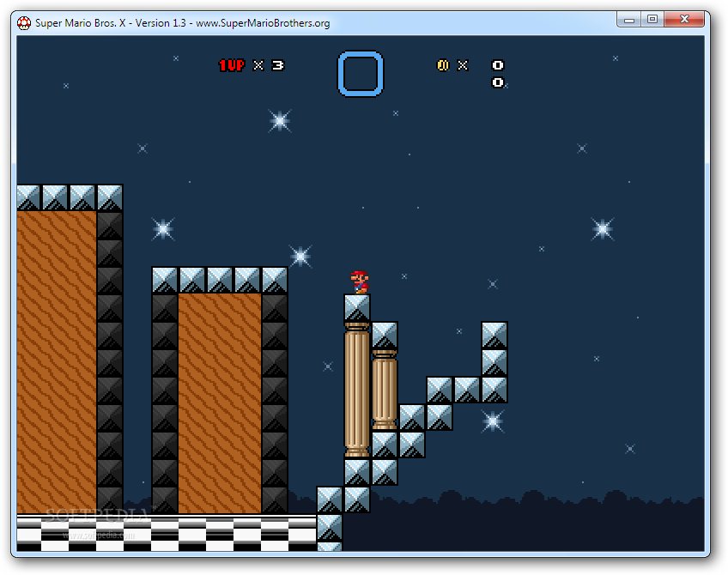Viewport: 728px width, 575px height.
Task: Click the shorter tan pillar beside the tall one
Action: coord(385,390)
